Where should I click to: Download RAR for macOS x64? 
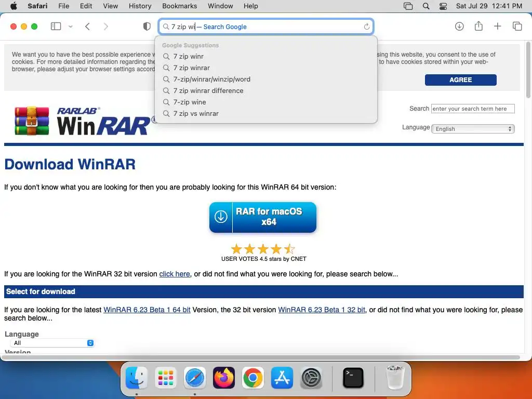262,217
